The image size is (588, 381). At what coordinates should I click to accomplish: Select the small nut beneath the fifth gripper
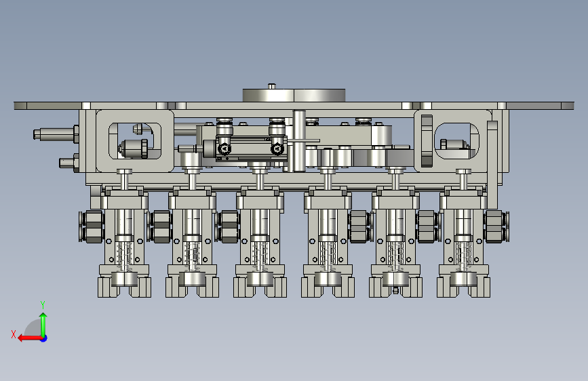(395, 290)
